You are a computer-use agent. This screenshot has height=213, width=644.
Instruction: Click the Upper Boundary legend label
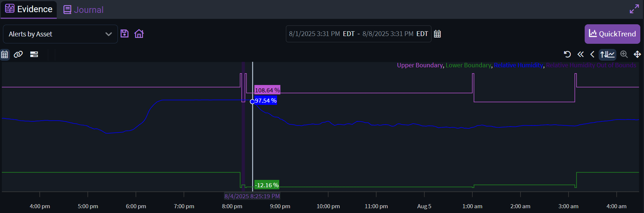[420, 65]
